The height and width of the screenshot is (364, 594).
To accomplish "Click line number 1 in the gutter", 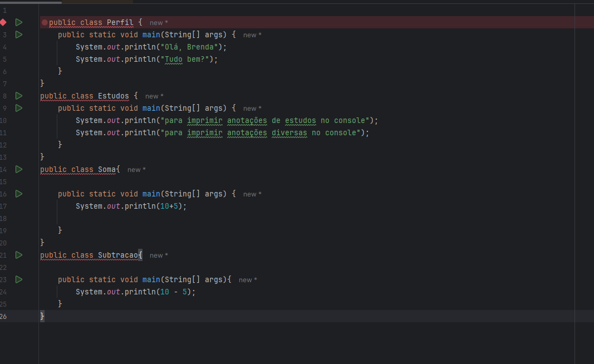I will tap(4, 11).
